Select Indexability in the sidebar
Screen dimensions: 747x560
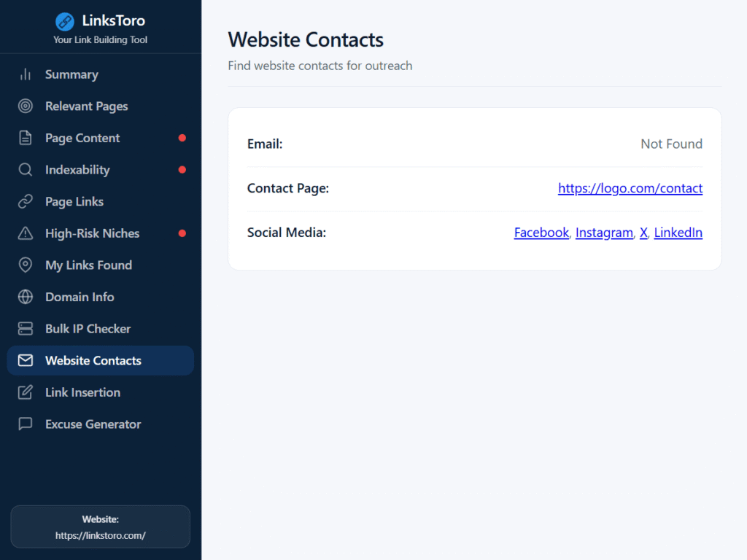pos(101,170)
